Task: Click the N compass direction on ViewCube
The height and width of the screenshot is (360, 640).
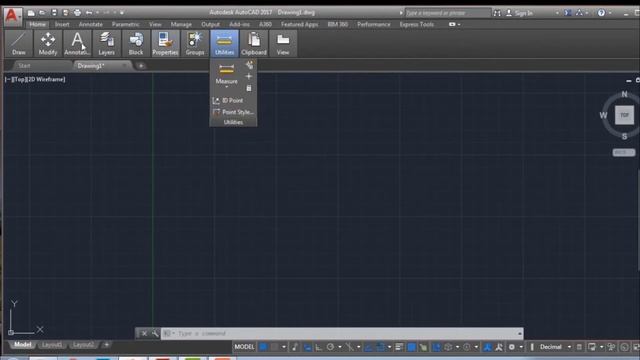Action: point(624,94)
